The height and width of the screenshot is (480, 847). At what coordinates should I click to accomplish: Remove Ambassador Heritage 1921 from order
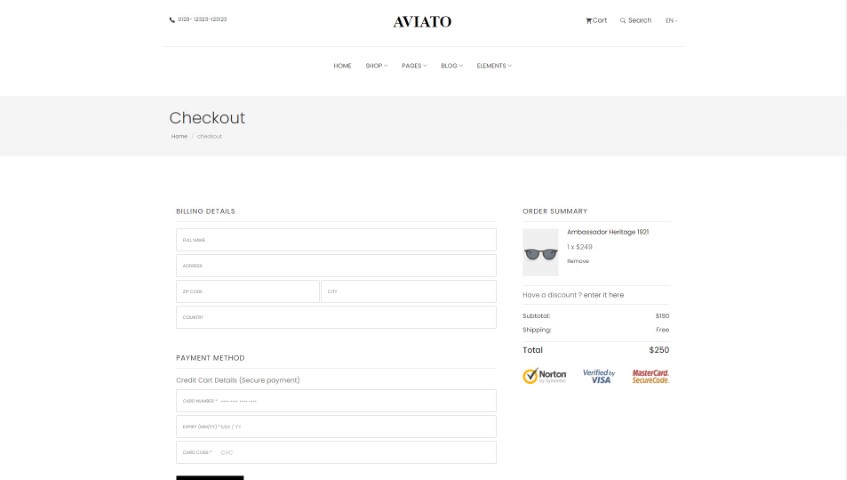(578, 261)
